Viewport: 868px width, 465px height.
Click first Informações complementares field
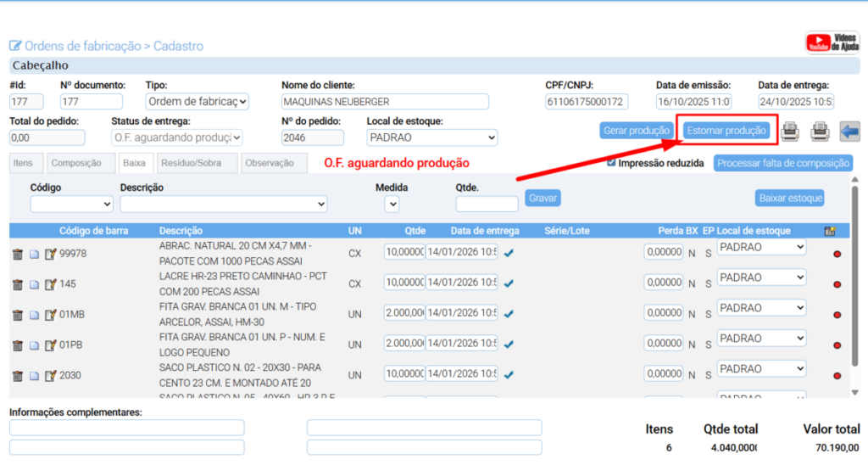click(127, 428)
